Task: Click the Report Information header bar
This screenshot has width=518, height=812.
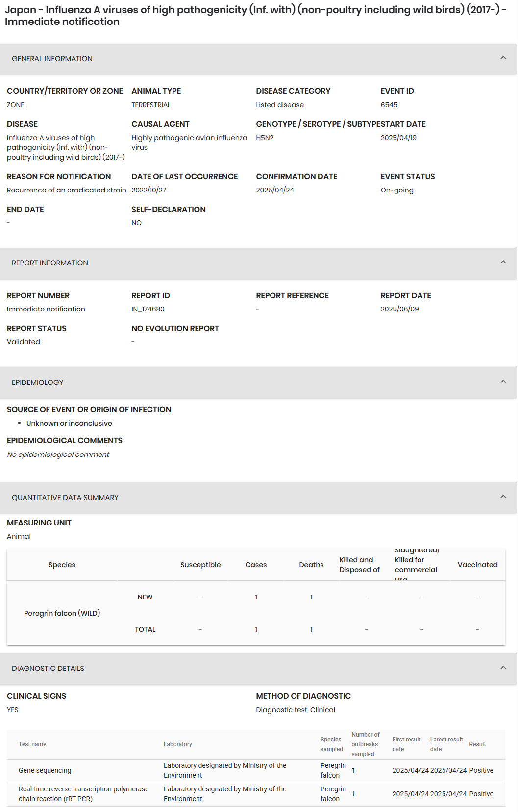Action: click(x=258, y=263)
